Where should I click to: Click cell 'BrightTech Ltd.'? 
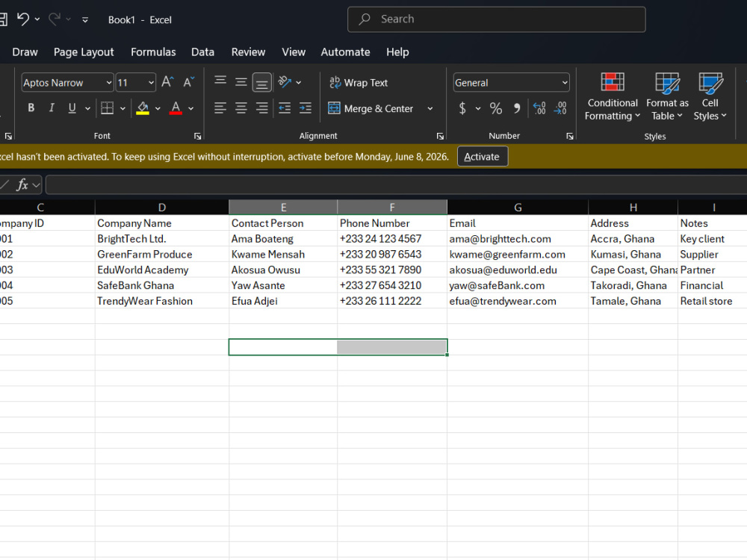click(x=162, y=239)
